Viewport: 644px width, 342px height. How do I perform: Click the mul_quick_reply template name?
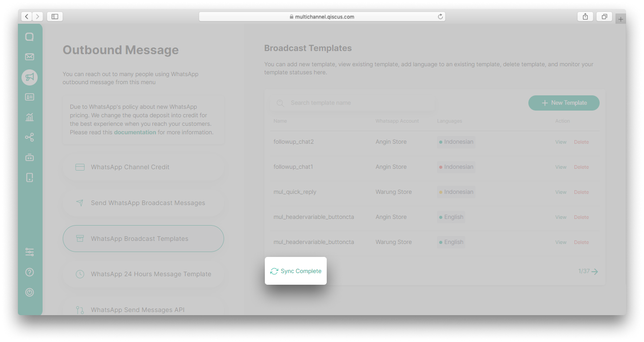295,192
